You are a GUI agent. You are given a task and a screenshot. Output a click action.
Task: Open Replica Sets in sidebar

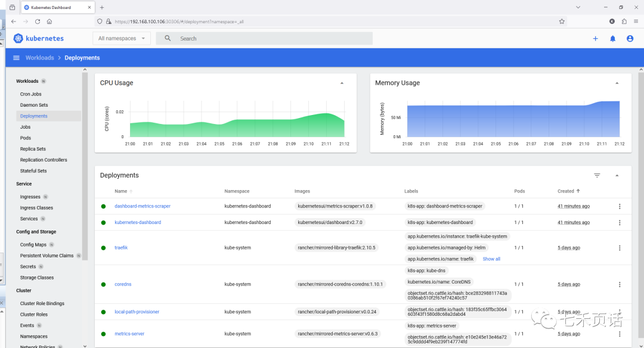pyautogui.click(x=33, y=149)
